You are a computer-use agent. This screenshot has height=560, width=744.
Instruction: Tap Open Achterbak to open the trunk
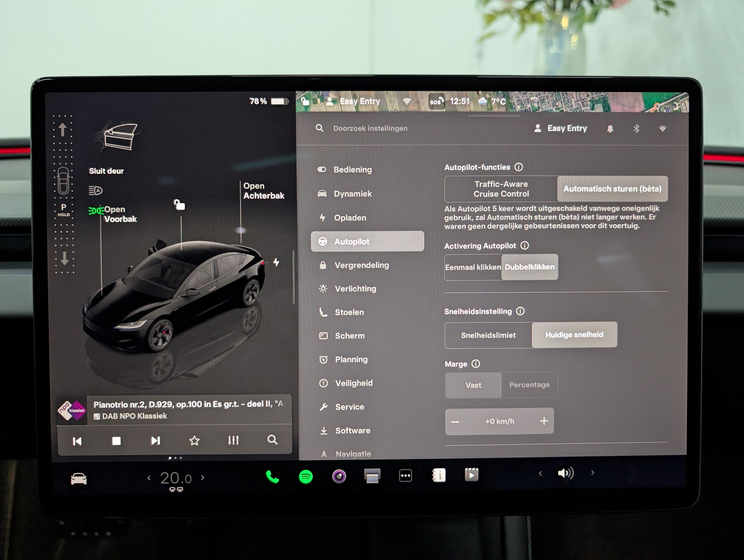(x=263, y=191)
